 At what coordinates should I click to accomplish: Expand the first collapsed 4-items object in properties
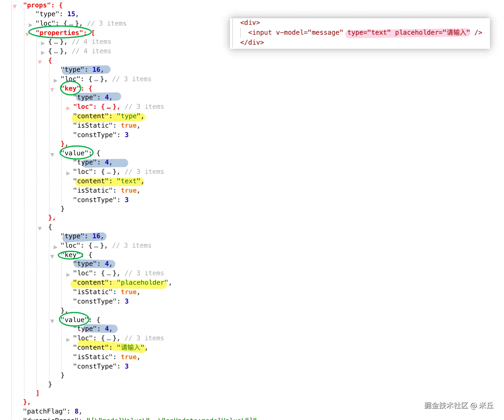pos(43,43)
